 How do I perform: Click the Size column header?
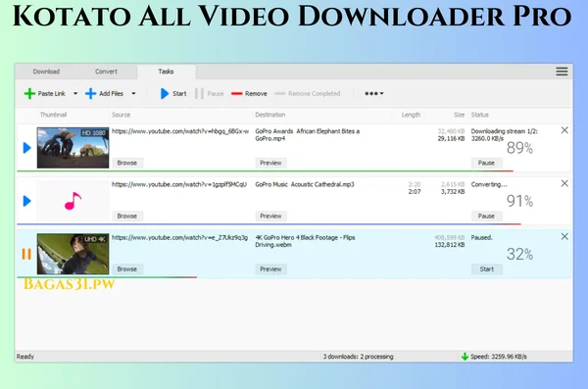point(459,115)
